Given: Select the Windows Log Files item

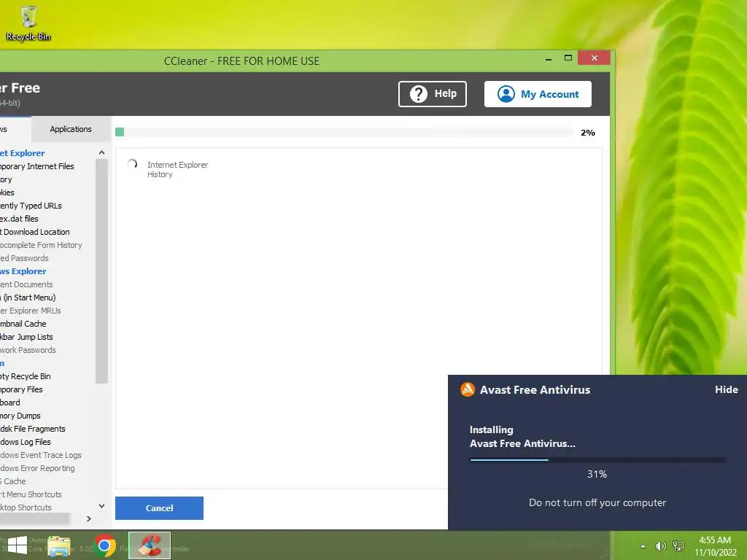Looking at the screenshot, I should coord(26,442).
